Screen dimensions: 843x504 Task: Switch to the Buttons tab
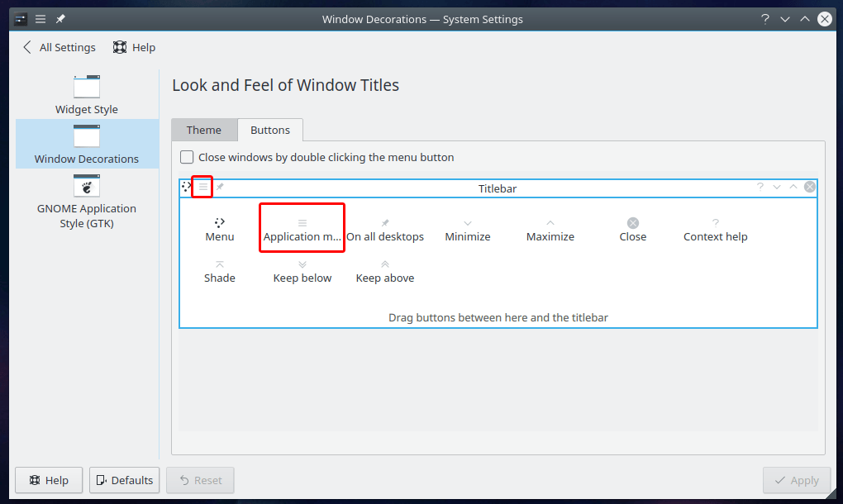coord(270,130)
